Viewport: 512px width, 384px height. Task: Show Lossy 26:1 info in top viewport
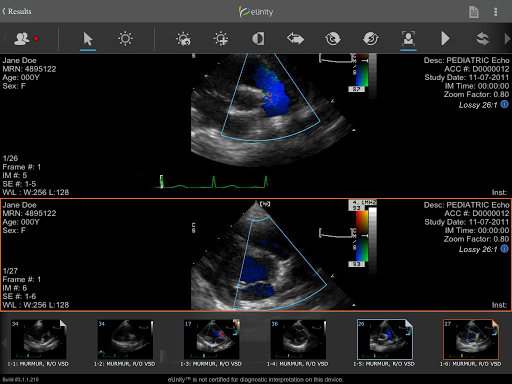[505, 105]
